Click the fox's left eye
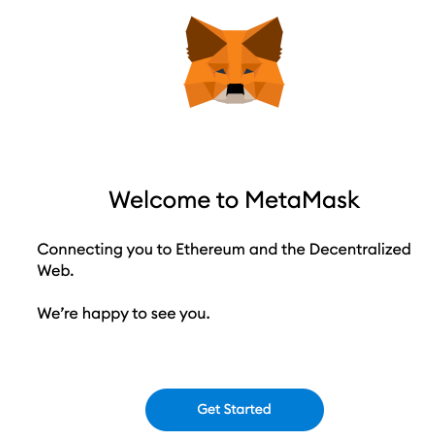This screenshot has height=441, width=435. tap(220, 71)
